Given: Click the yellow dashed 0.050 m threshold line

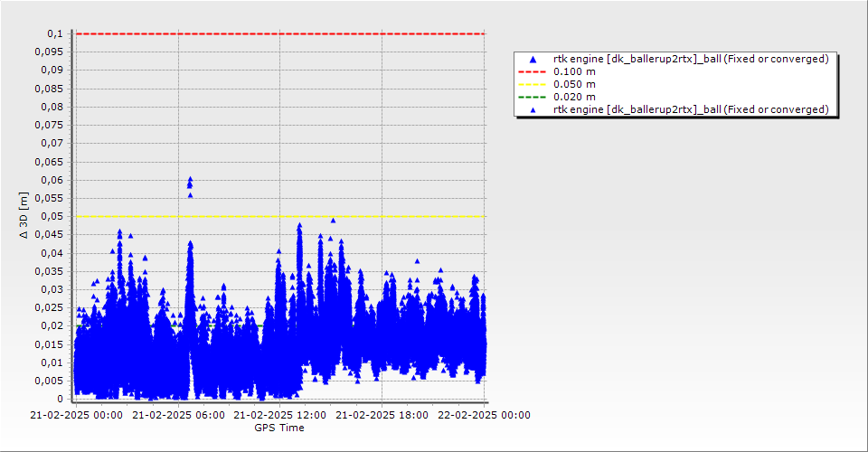Looking at the screenshot, I should [280, 216].
